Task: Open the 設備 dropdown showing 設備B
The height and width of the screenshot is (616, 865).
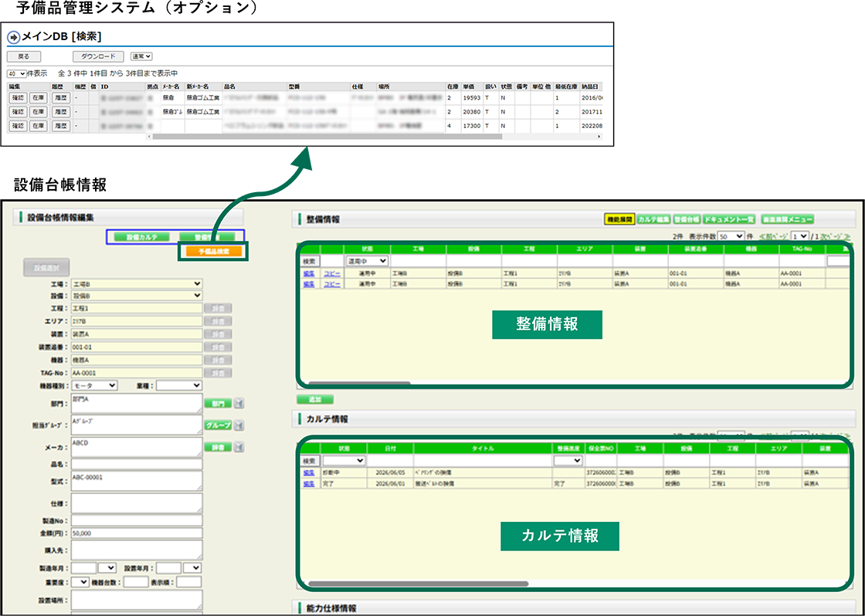Action: point(136,296)
